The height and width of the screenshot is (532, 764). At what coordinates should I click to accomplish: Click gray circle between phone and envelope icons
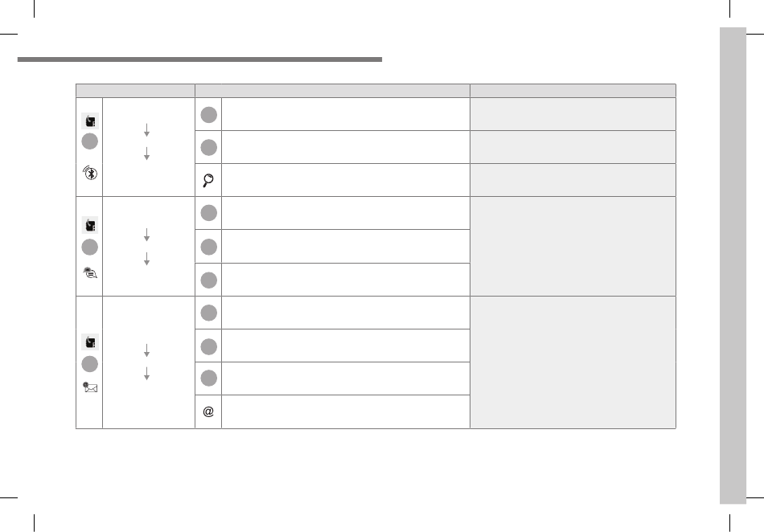click(89, 363)
